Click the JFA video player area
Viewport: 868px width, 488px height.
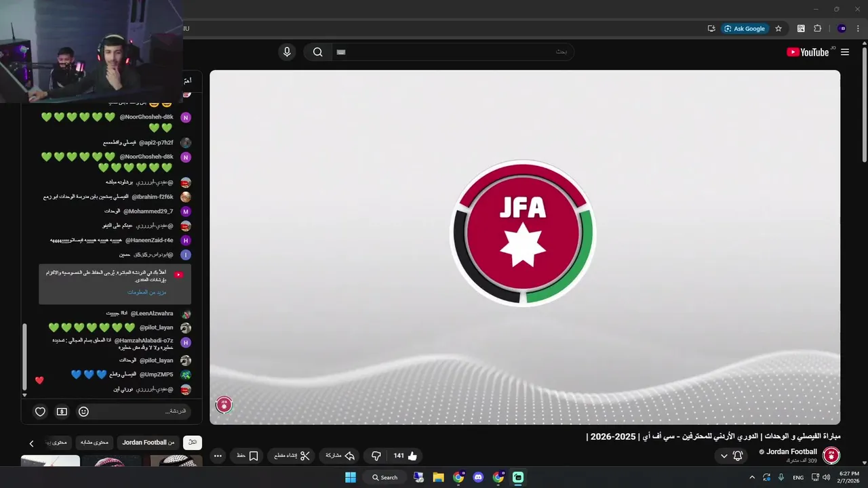tap(524, 247)
